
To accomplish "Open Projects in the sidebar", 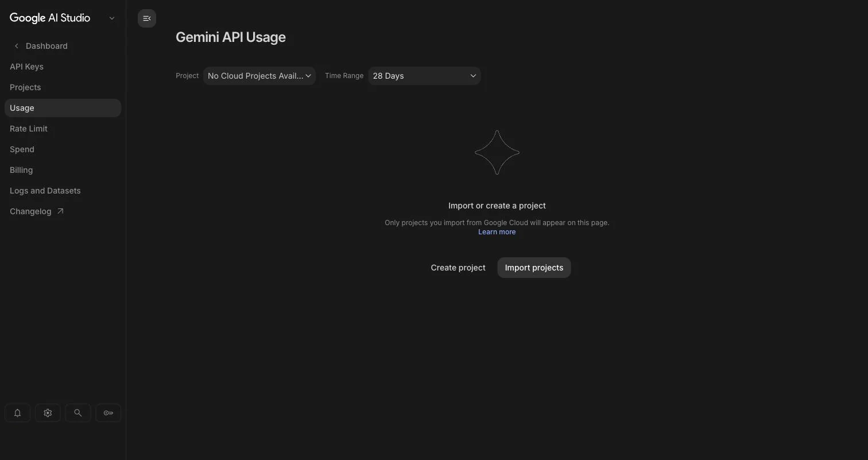I will tap(63, 87).
